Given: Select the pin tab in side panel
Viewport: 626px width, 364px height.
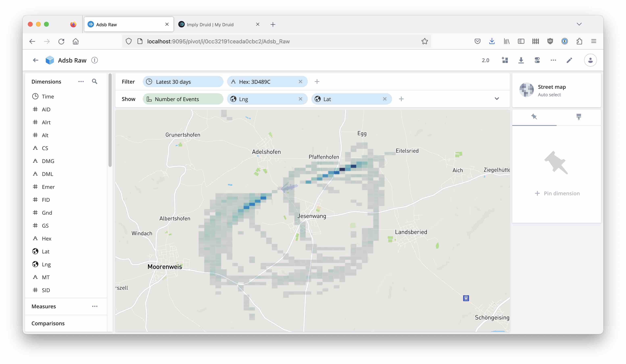Looking at the screenshot, I should [x=534, y=117].
